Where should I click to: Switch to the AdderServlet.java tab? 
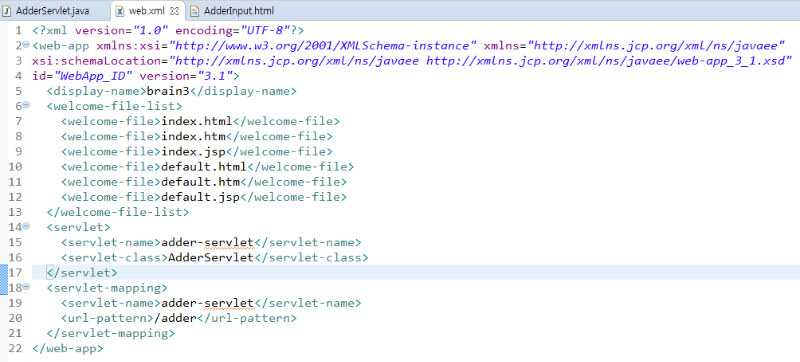coord(54,10)
